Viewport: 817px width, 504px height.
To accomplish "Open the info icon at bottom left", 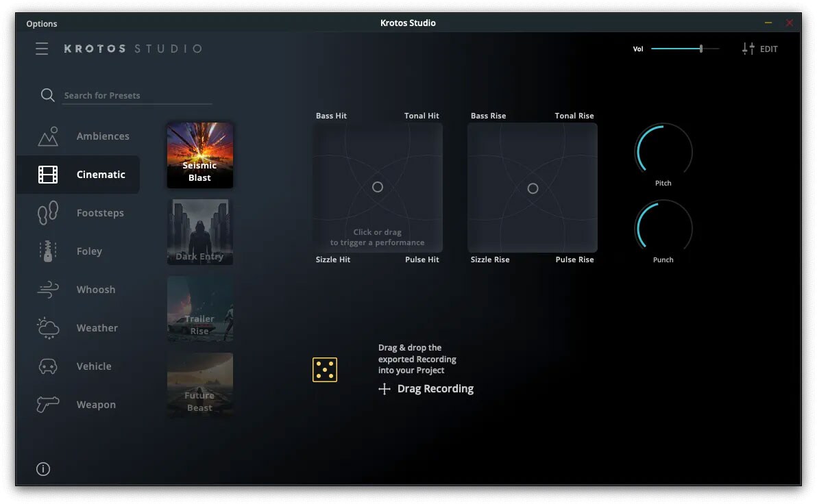I will click(43, 469).
